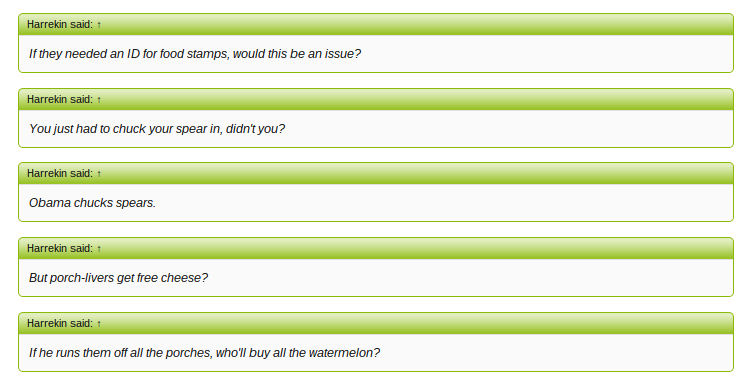Click the arrow icon in the last quote header
Screen dimensions: 750x377
tap(99, 324)
